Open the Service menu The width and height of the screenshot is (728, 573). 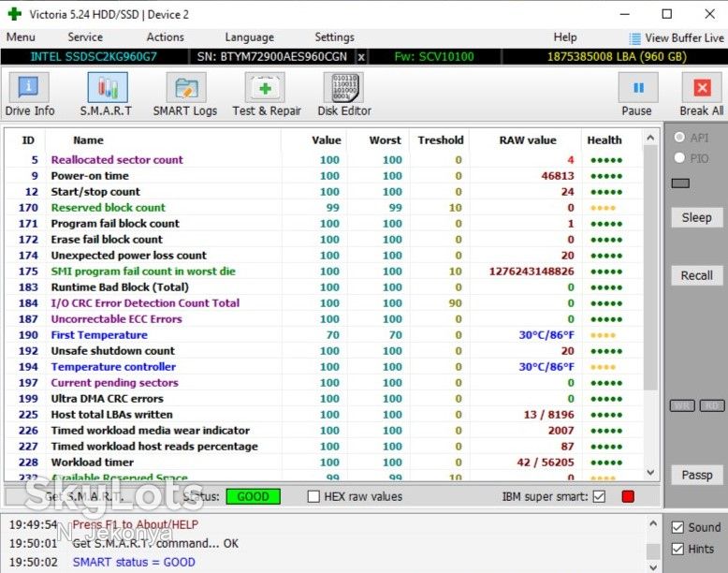click(x=85, y=37)
